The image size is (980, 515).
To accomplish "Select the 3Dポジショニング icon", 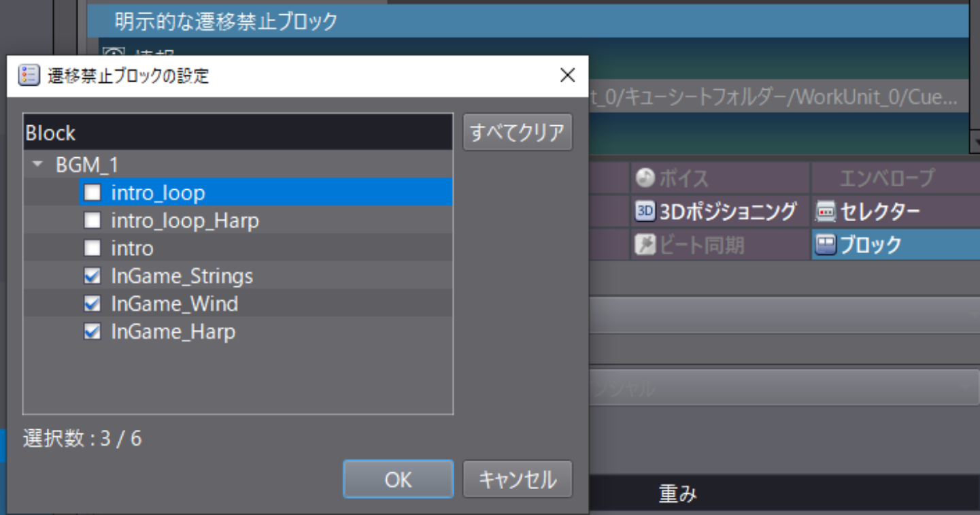I will 645,212.
